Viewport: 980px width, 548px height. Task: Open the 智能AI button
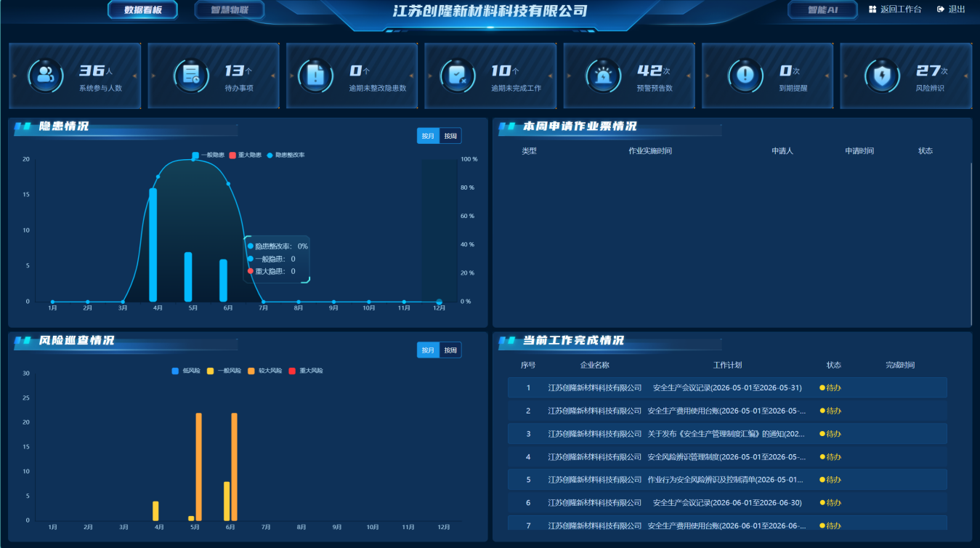822,10
